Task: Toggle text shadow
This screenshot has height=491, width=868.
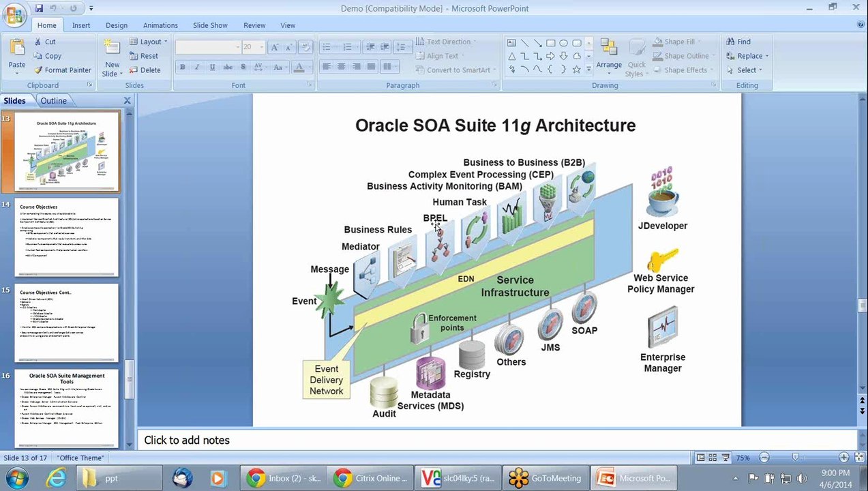Action: [x=243, y=67]
